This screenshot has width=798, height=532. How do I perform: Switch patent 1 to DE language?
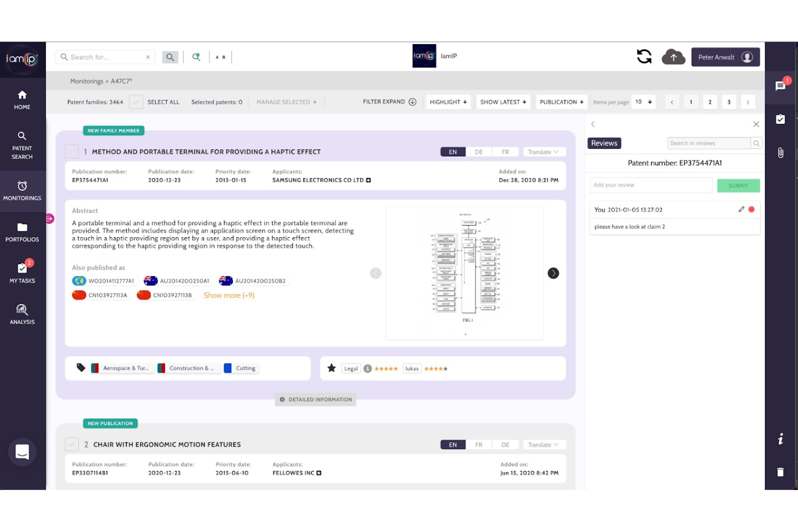(479, 152)
